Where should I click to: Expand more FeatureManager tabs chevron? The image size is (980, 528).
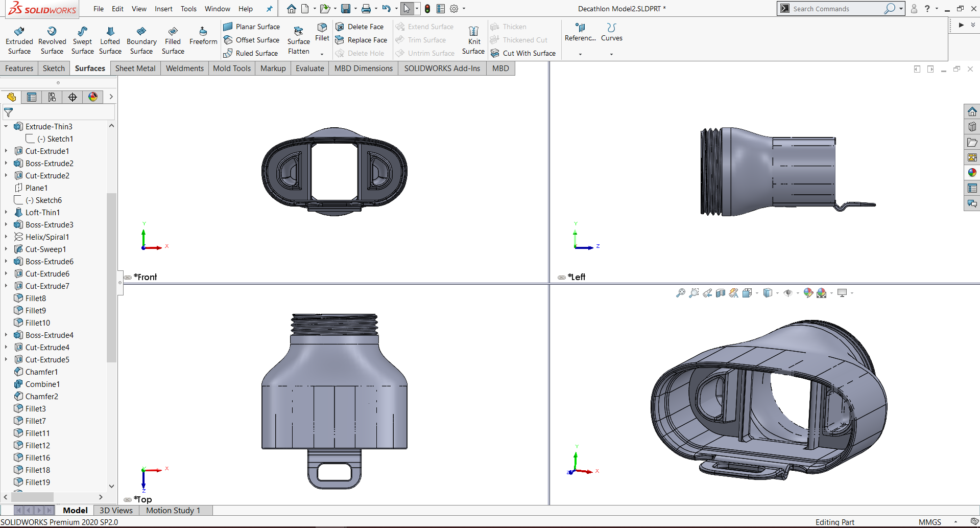pos(111,97)
